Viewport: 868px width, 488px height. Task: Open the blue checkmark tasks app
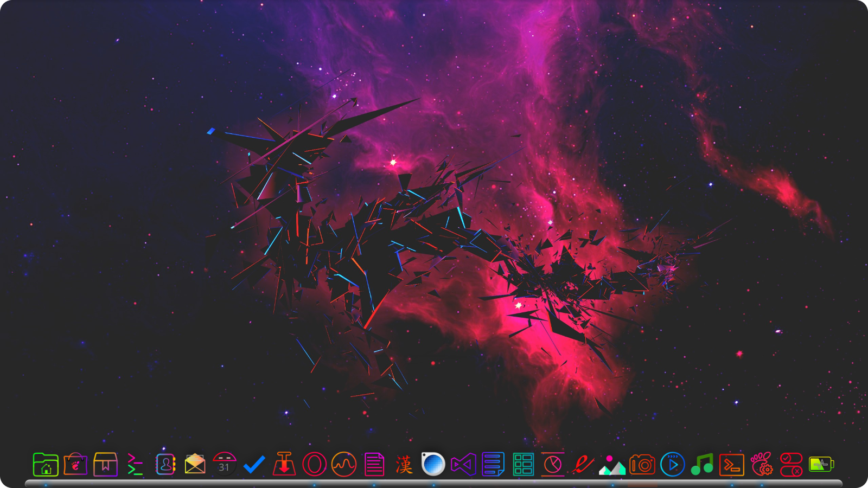pos(254,465)
